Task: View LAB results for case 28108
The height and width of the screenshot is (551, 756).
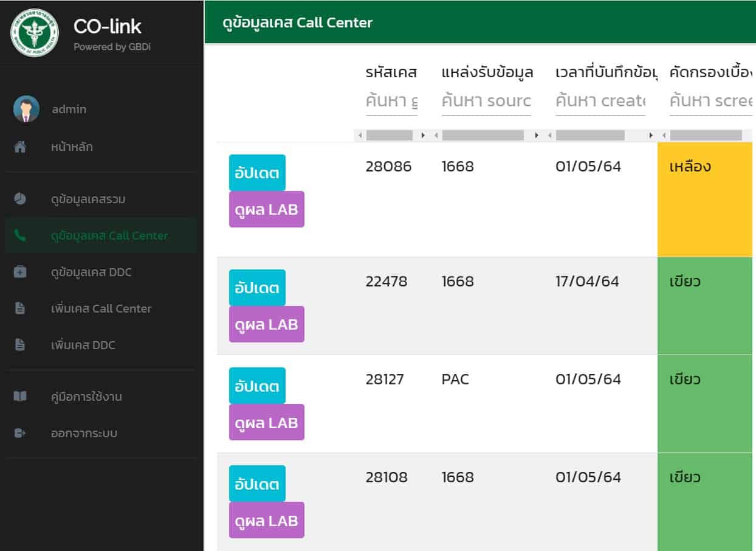Action: [266, 520]
